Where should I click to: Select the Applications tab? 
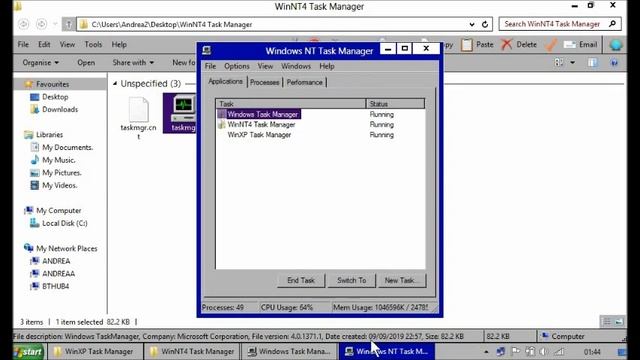point(225,81)
